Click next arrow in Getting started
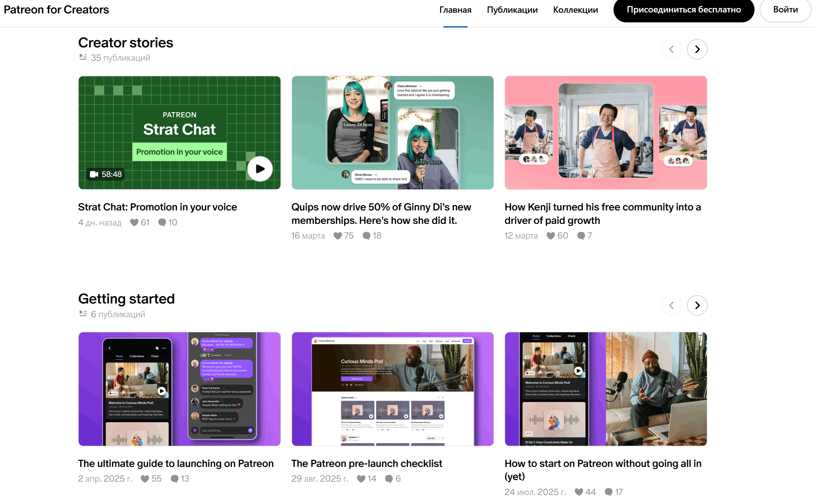 pyautogui.click(x=697, y=305)
